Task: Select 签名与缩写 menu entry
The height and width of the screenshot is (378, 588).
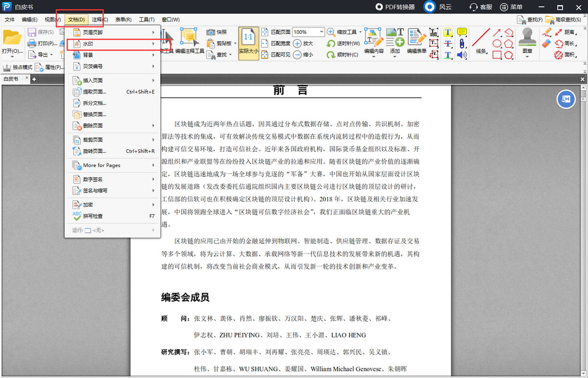Action: click(x=113, y=190)
